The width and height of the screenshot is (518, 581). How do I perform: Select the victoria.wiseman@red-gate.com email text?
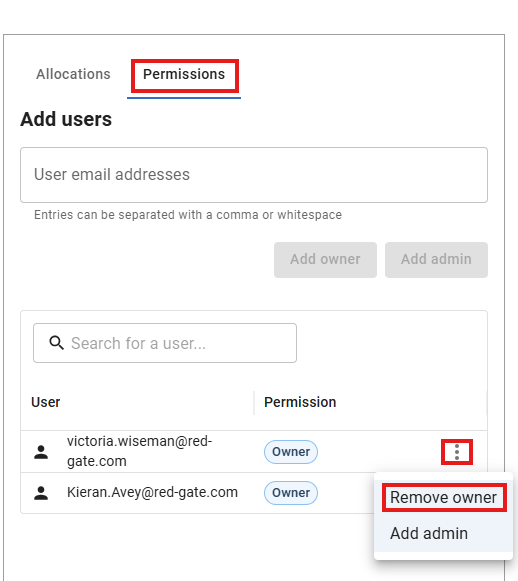(x=140, y=451)
